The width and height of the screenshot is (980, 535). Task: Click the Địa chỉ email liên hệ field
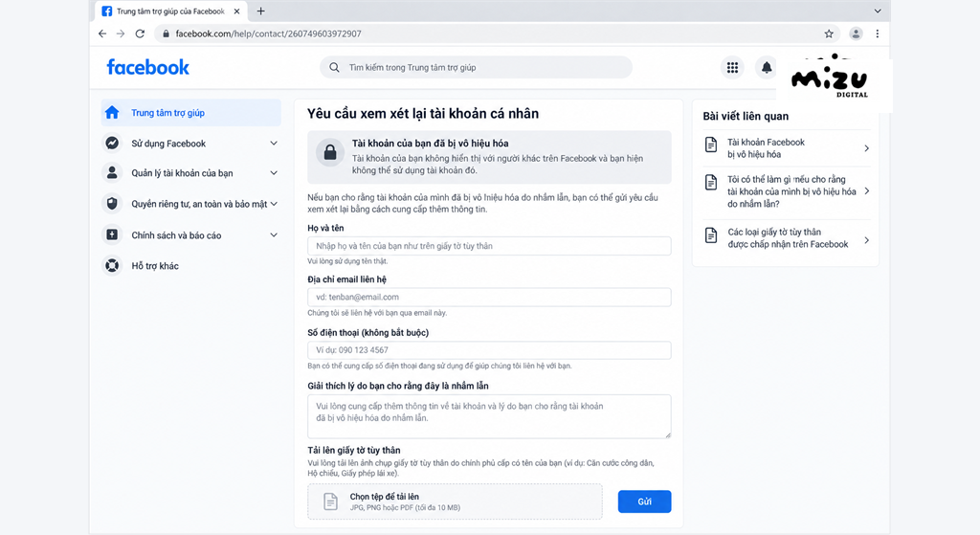click(489, 297)
